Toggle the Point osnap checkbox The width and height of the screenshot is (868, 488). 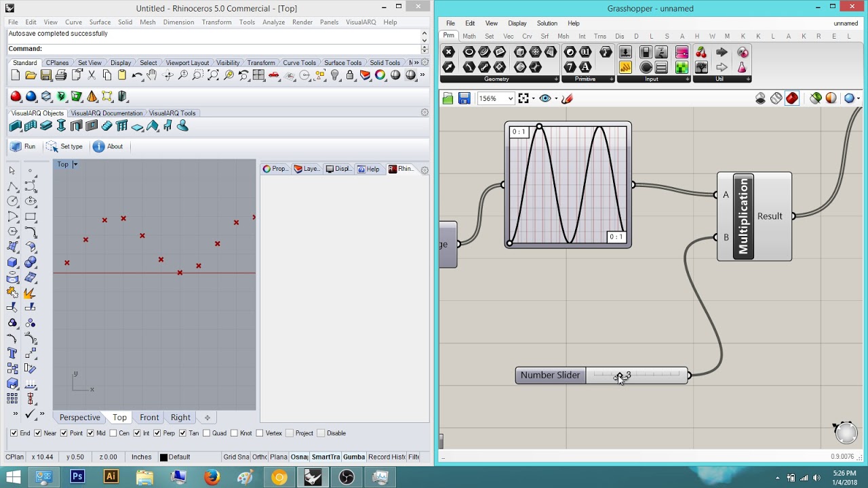[64, 433]
